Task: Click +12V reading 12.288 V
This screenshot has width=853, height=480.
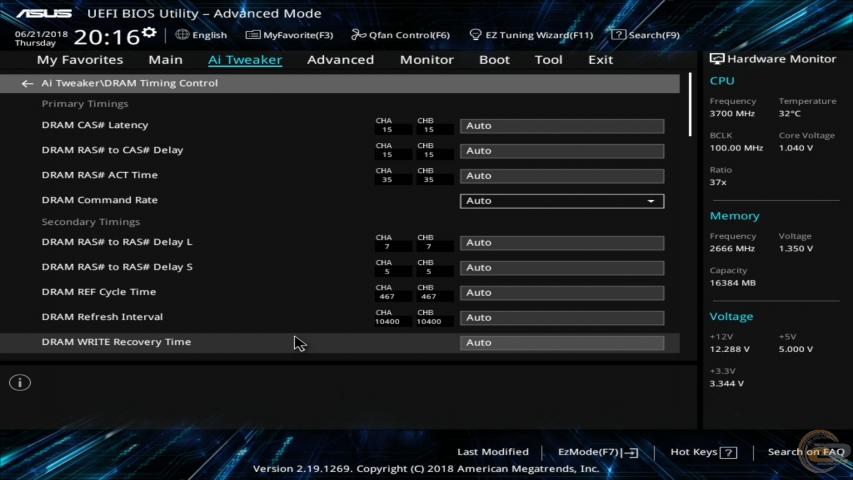Action: (x=730, y=349)
